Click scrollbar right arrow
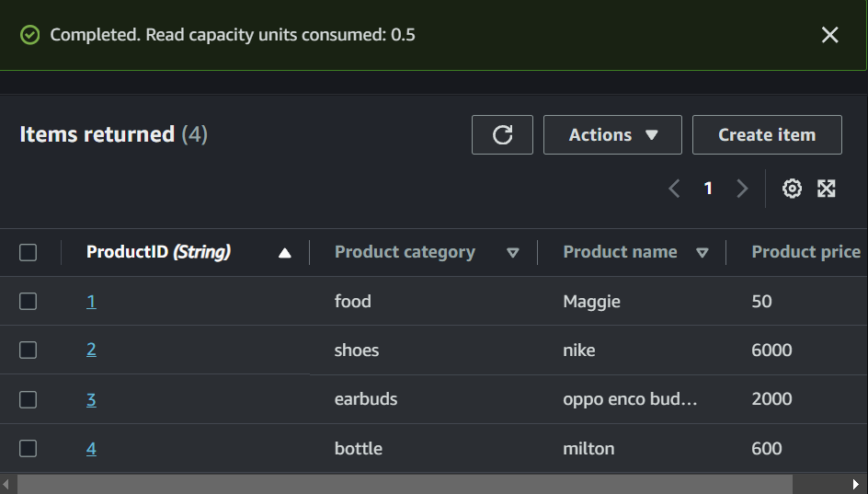This screenshot has width=868, height=494. (857, 484)
